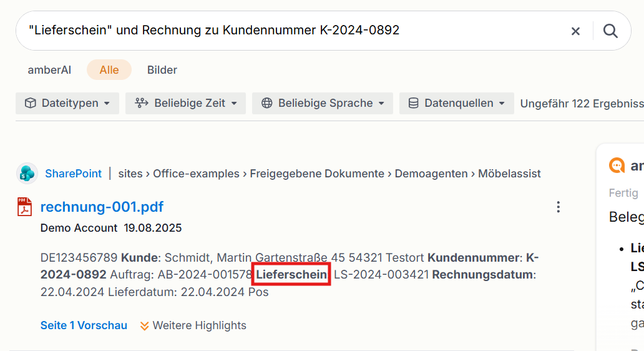Click the magnifying glass search icon
The height and width of the screenshot is (351, 644).
pos(610,31)
